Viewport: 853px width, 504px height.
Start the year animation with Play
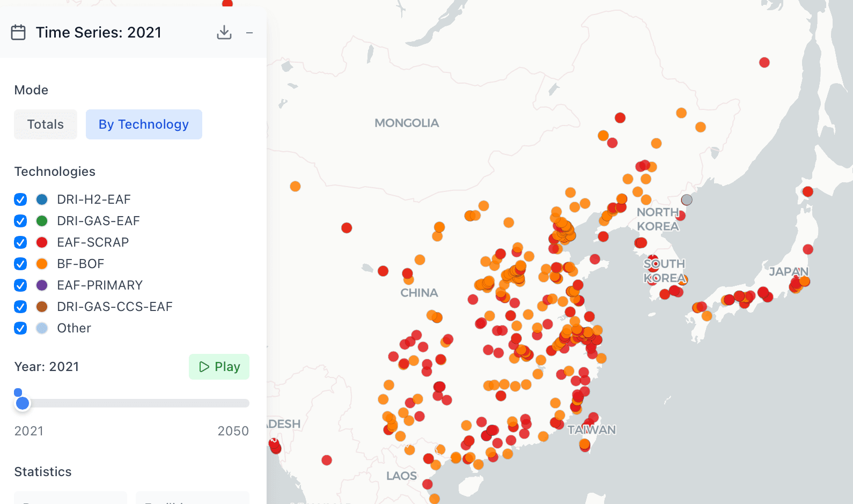click(x=219, y=367)
